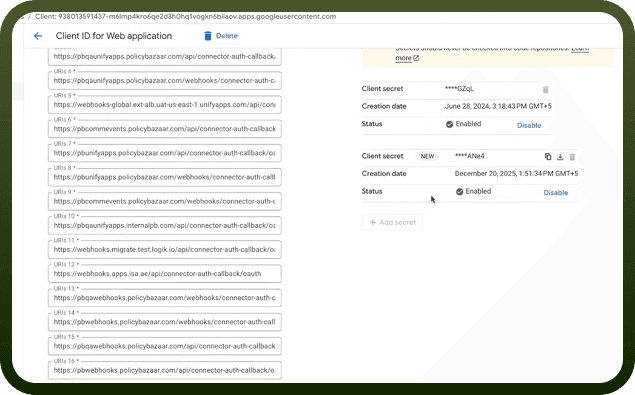Select the ****GZqL secret value
This screenshot has width=635, height=395.
click(x=459, y=89)
